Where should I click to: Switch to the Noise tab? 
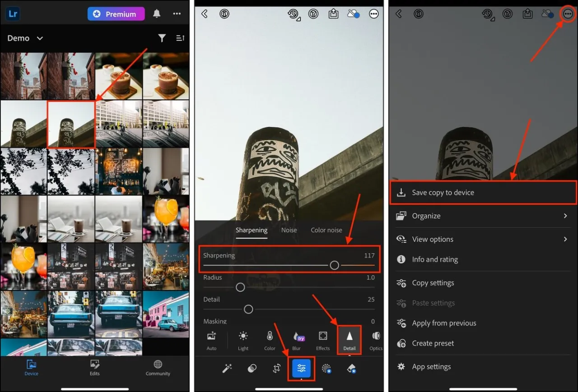289,230
